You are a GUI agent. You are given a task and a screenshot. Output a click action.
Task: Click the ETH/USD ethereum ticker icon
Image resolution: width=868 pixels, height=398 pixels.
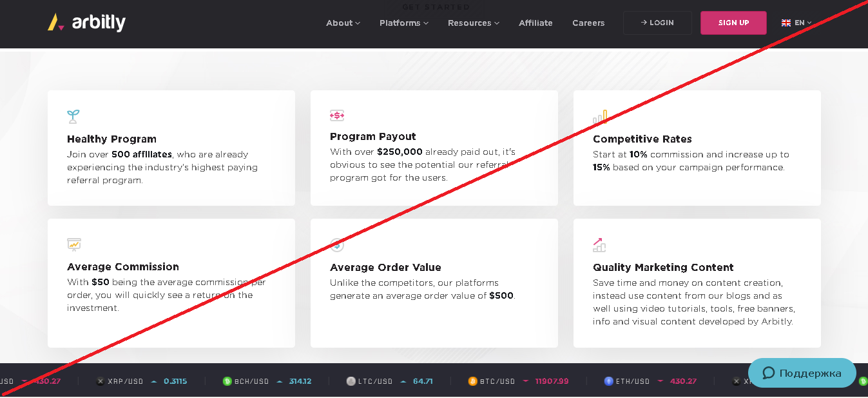pyautogui.click(x=608, y=381)
